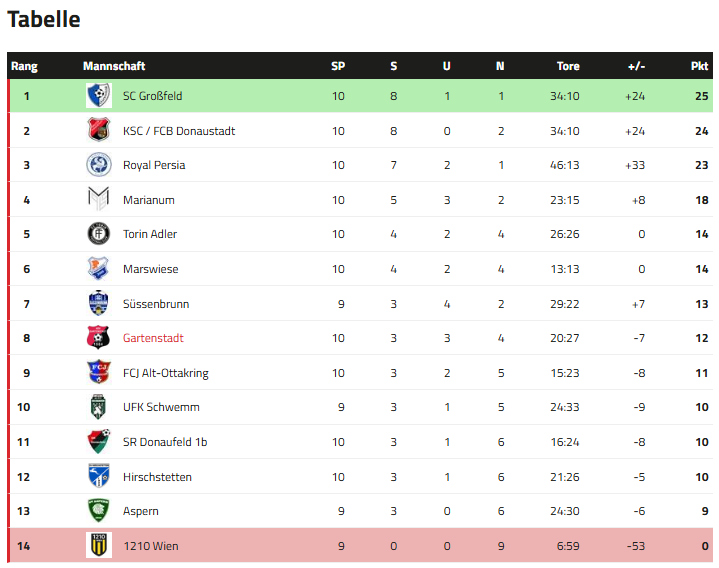The image size is (719, 568).
Task: Select the UFK Schwemm logo
Action: tap(98, 407)
